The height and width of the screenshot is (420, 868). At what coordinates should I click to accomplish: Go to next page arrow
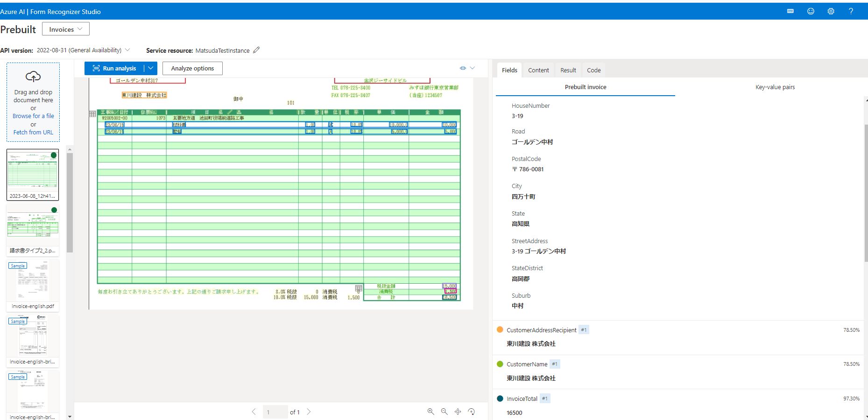click(x=309, y=412)
